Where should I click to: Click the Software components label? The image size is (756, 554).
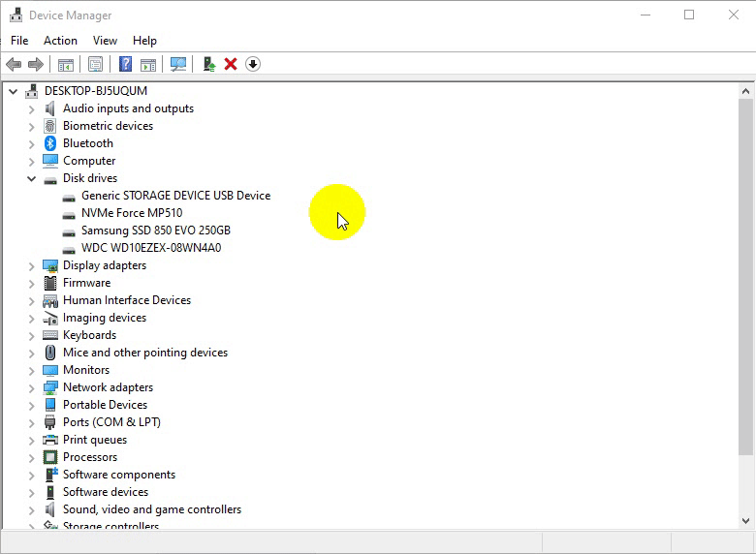(x=119, y=475)
